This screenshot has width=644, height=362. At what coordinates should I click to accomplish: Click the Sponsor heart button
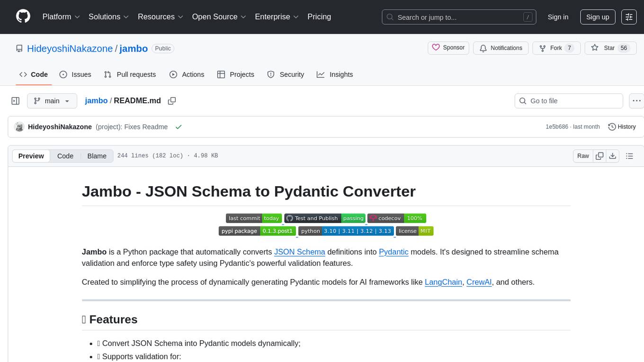tap(448, 48)
